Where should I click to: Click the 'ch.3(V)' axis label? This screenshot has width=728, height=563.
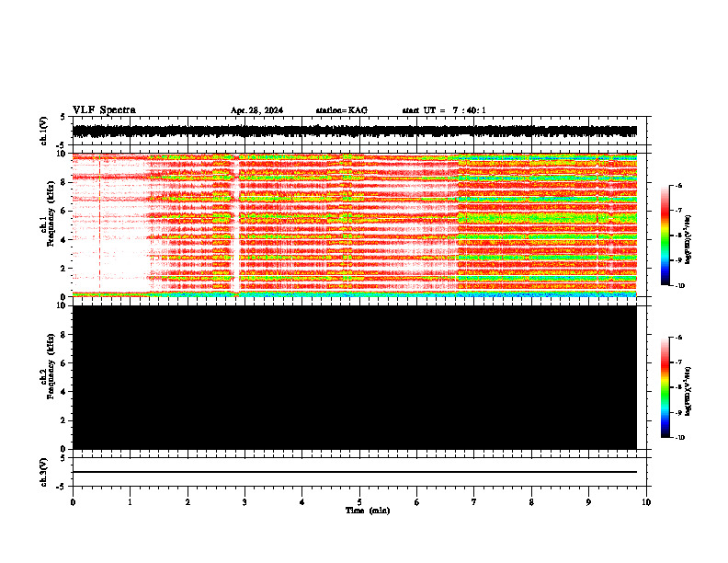(43, 472)
